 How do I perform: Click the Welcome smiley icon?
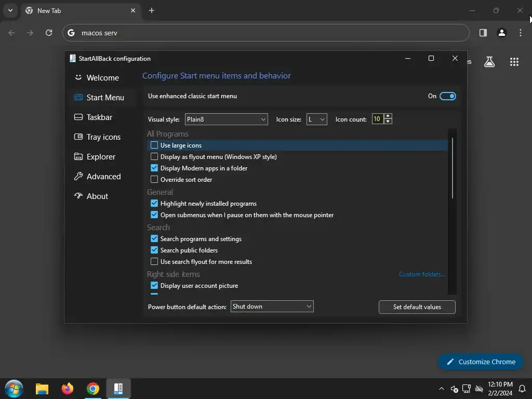click(x=78, y=77)
